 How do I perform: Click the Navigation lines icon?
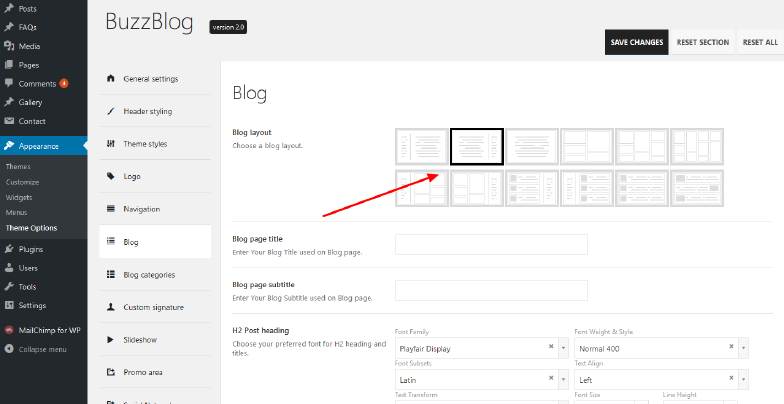point(111,208)
